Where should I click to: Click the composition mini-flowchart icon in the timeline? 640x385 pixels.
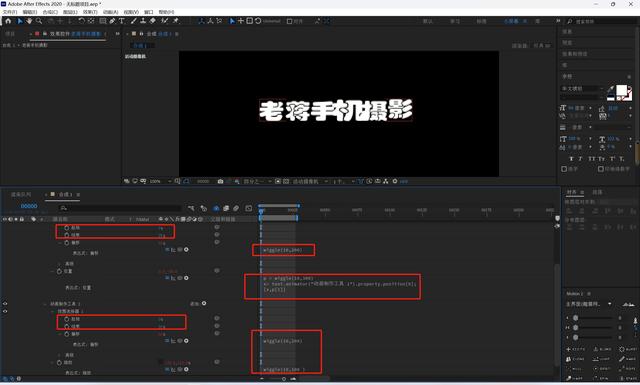pyautogui.click(x=191, y=208)
